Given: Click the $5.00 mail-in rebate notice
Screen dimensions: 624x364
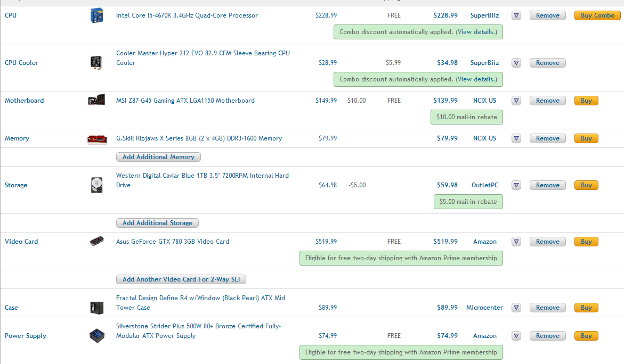Looking at the screenshot, I should [468, 202].
